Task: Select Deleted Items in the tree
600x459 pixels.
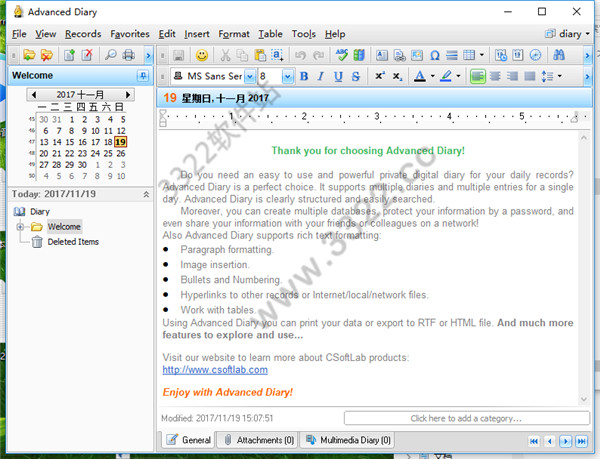Action: pos(73,242)
